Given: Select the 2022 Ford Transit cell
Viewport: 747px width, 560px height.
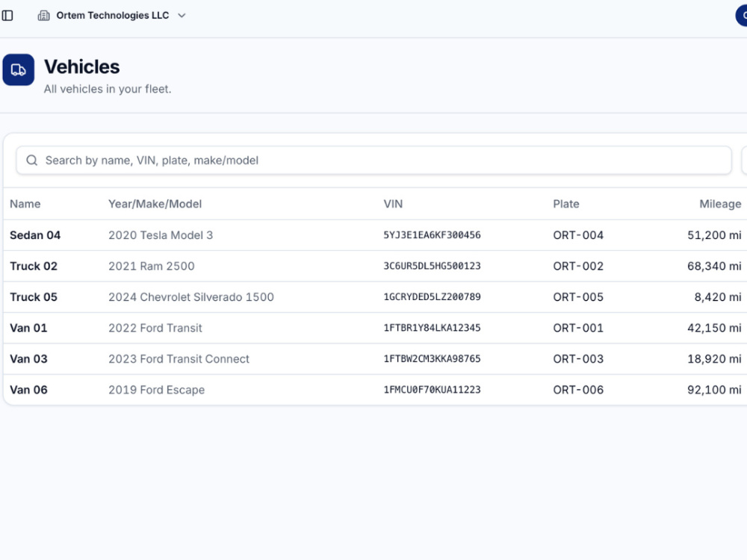Looking at the screenshot, I should (155, 328).
